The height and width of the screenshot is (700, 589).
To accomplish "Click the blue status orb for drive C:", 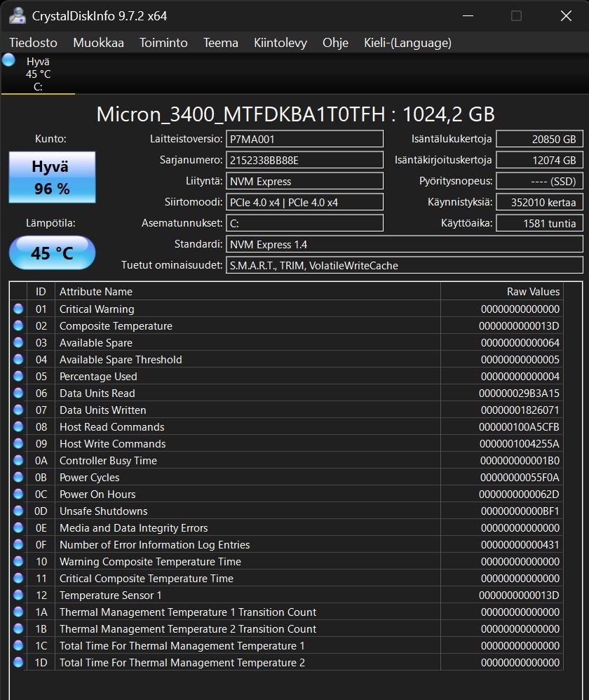I will click(x=8, y=61).
